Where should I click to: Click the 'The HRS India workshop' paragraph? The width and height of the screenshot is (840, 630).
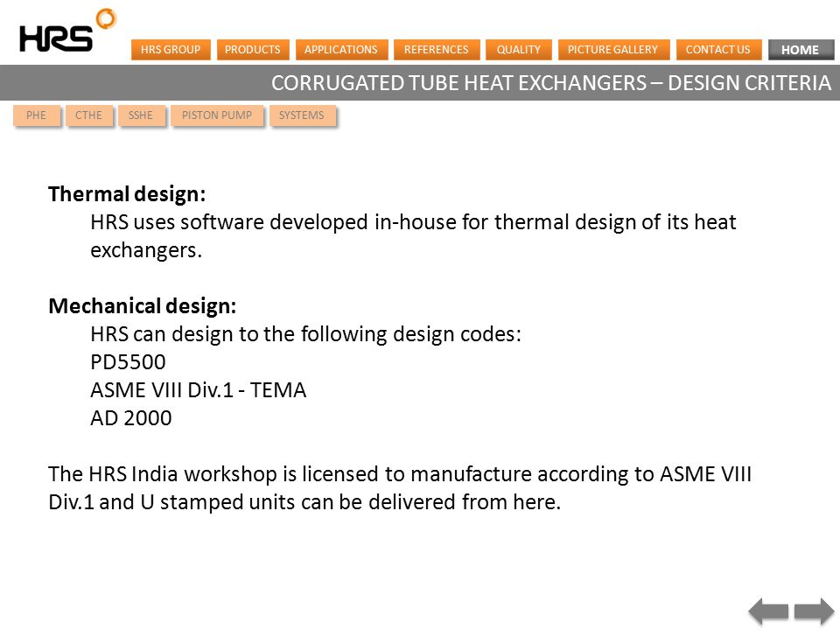tap(400, 488)
